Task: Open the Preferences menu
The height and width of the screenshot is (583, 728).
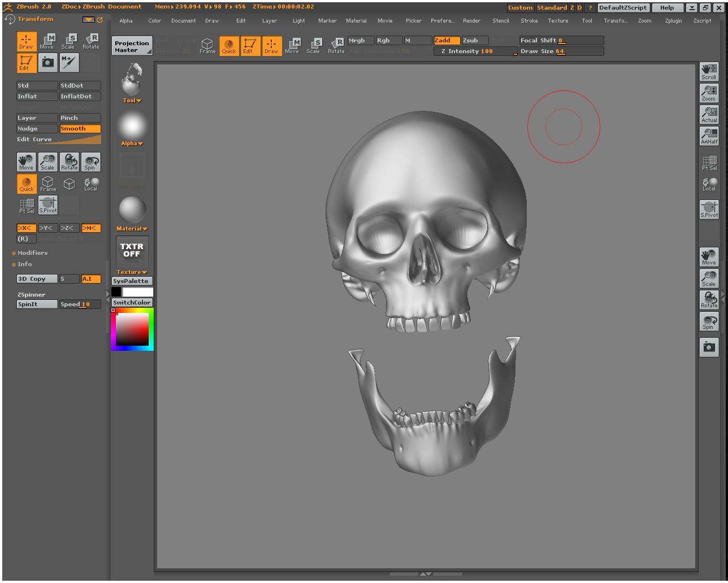Action: pyautogui.click(x=443, y=20)
